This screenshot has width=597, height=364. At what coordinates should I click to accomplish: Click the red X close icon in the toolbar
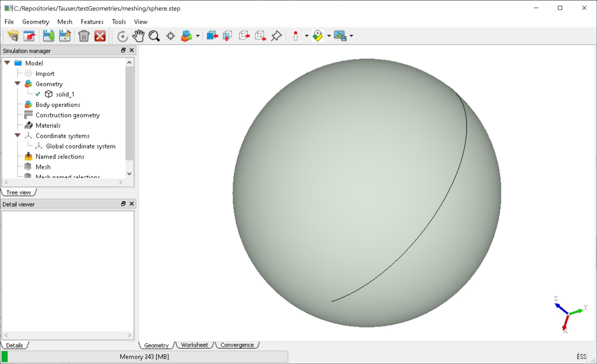(100, 36)
